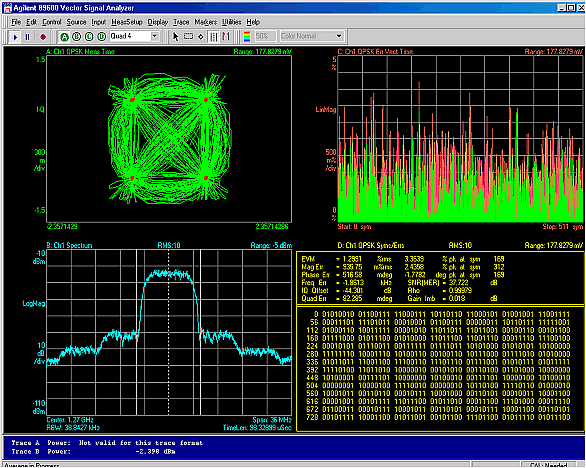Select the diamond marker tool

(x=201, y=37)
